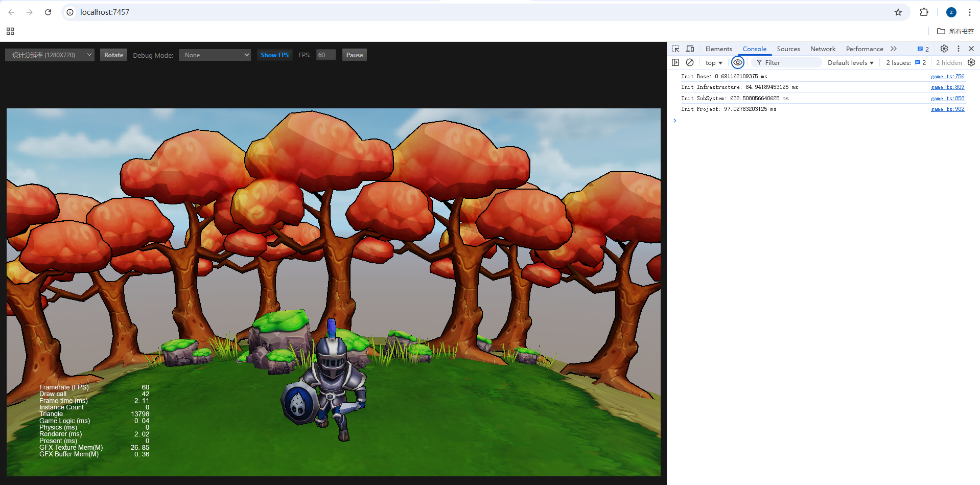
Task: Go back in browser history
Action: (x=11, y=12)
